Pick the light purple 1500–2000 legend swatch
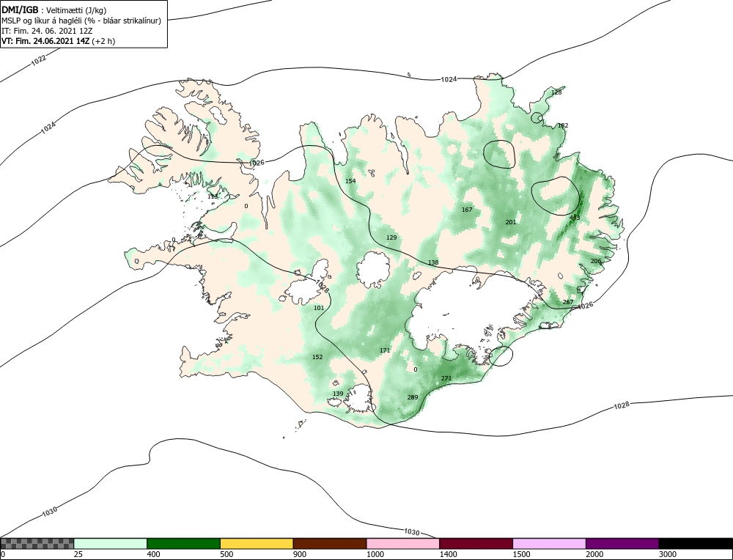733x560 pixels. coord(549,544)
